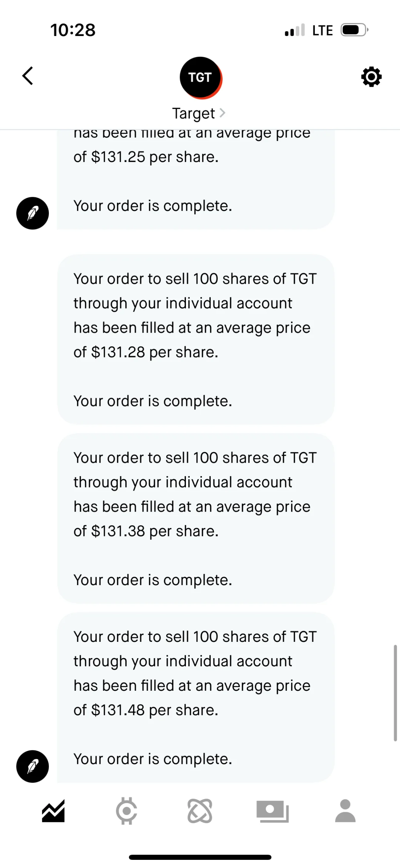The height and width of the screenshot is (868, 400).
Task: Open the Cash tab icon
Action: coord(273,811)
